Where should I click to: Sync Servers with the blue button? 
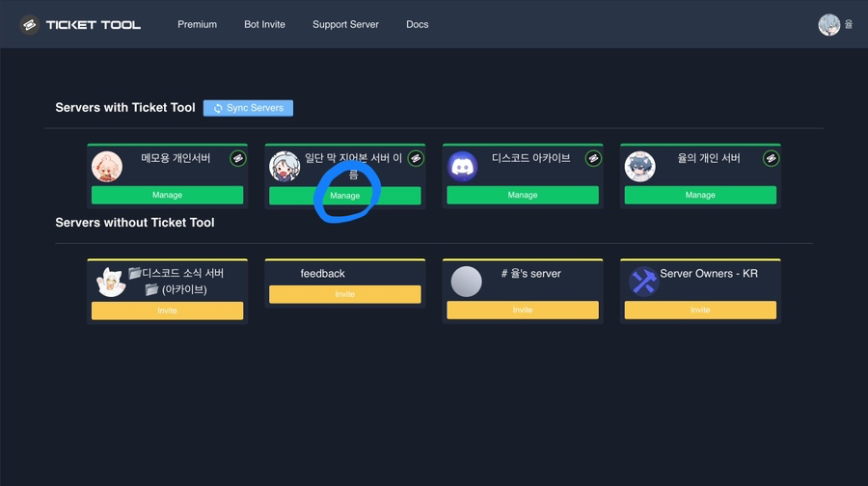click(x=248, y=108)
